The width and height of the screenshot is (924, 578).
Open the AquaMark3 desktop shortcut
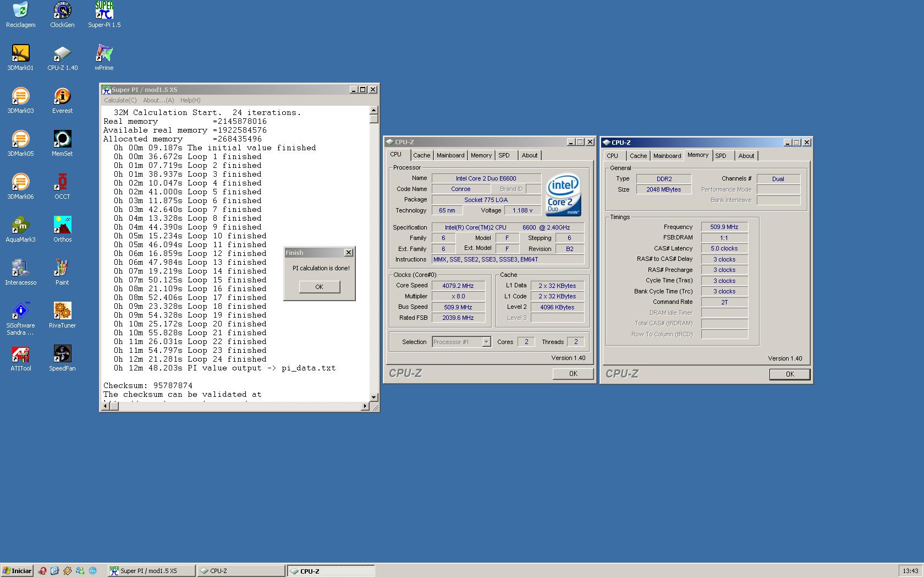pos(20,229)
